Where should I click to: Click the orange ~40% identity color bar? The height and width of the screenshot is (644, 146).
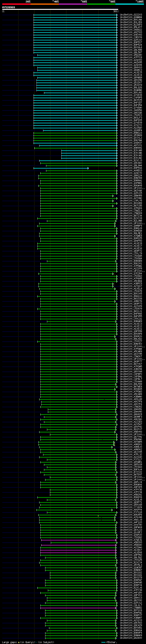(45, 4)
